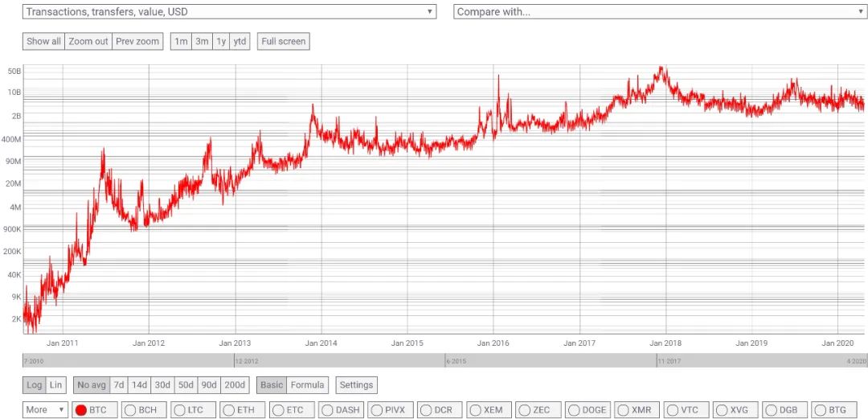The width and height of the screenshot is (868, 419).
Task: Set the range to 1y
Action: (x=221, y=42)
